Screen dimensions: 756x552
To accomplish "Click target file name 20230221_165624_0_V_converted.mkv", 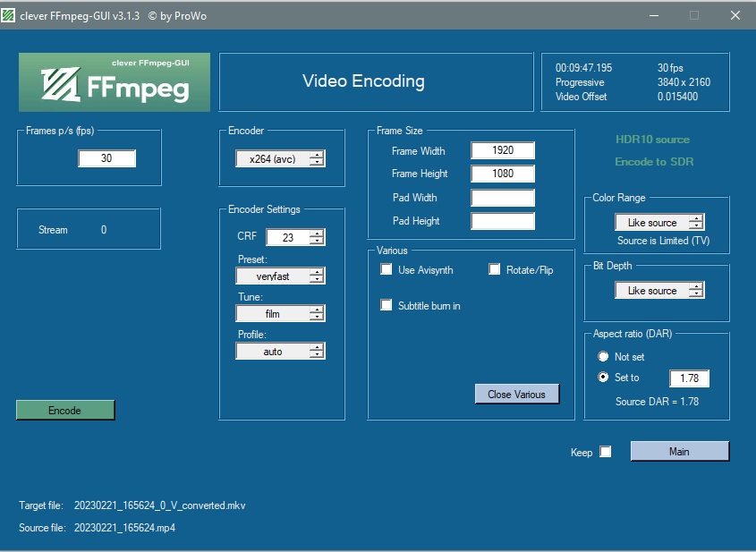I will (159, 505).
